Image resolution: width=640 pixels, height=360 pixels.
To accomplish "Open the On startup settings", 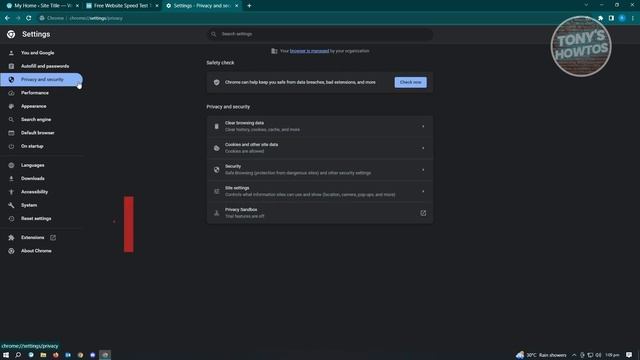I will coord(32,146).
